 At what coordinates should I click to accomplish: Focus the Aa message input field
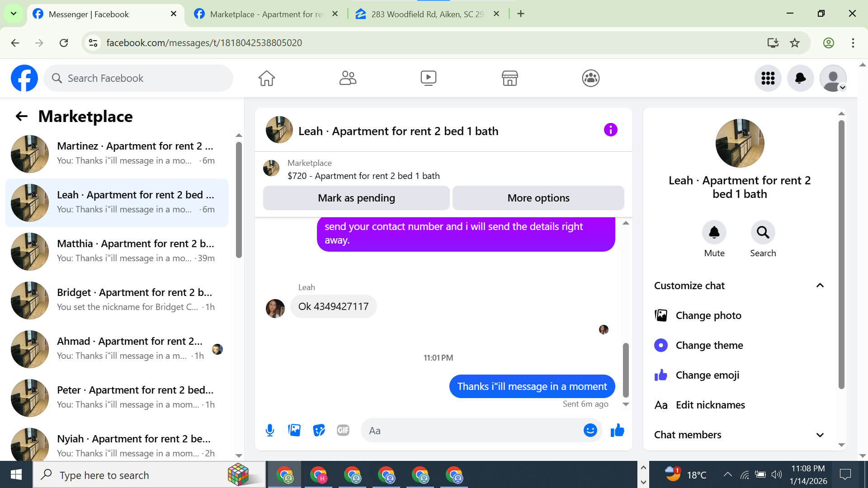(x=470, y=430)
